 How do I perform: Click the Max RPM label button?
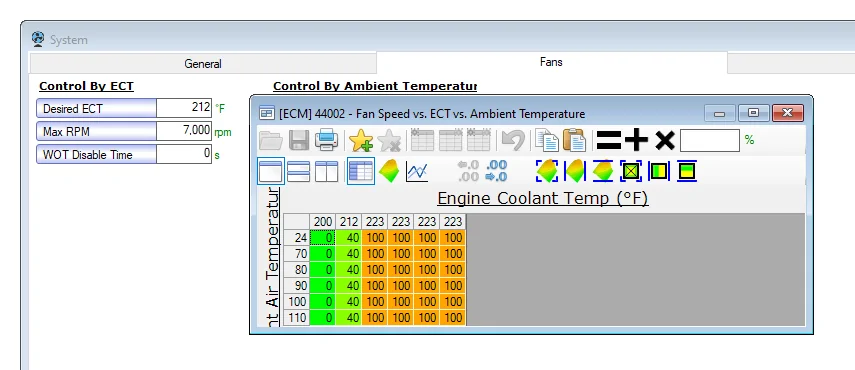pyautogui.click(x=97, y=131)
